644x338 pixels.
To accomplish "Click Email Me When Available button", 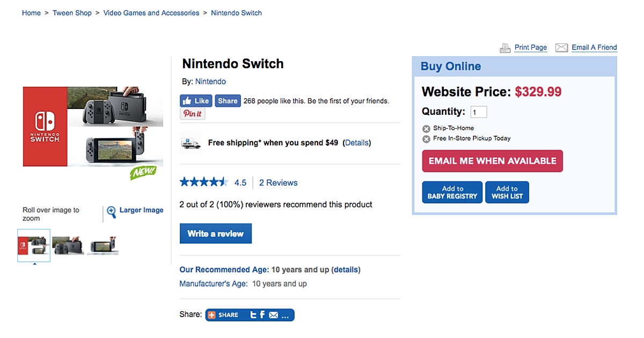I will click(492, 161).
